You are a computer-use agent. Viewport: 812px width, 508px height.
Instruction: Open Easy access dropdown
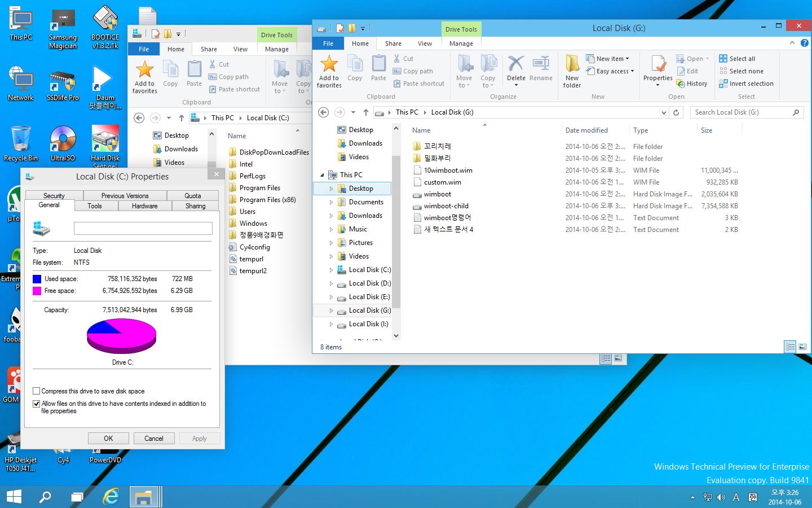point(610,71)
